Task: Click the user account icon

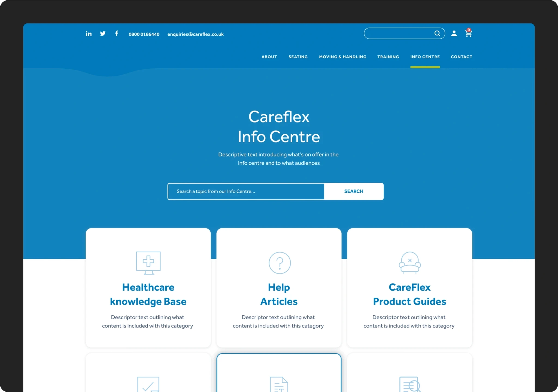Action: [454, 33]
